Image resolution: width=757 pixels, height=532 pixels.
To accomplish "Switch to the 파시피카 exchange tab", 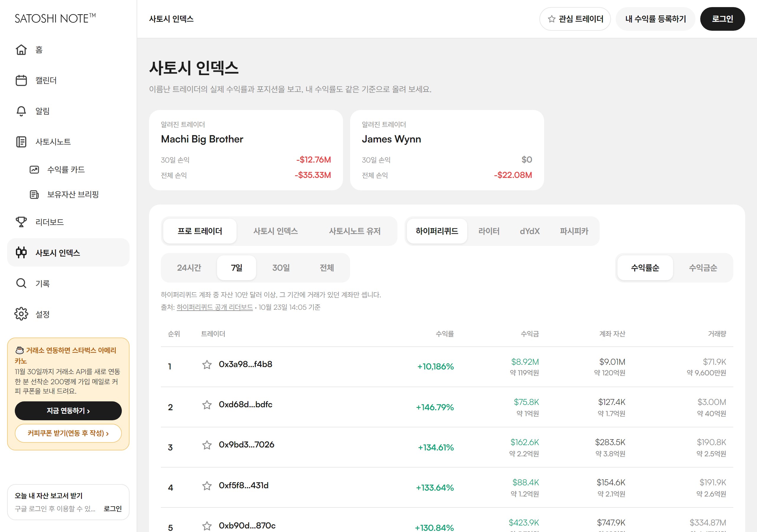I will [574, 231].
